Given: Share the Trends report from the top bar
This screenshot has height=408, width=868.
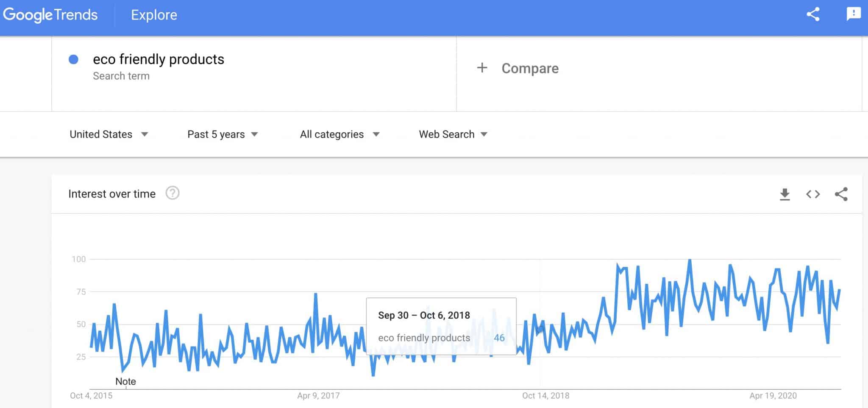Looking at the screenshot, I should point(812,14).
